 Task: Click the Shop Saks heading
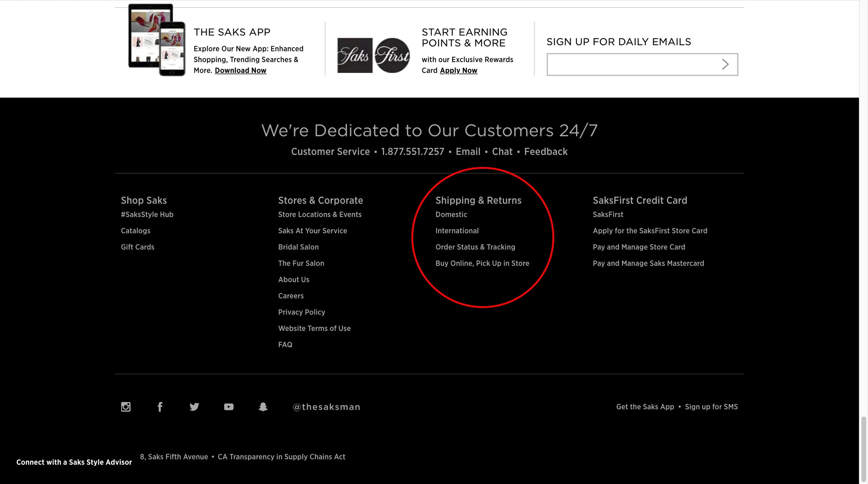(144, 200)
